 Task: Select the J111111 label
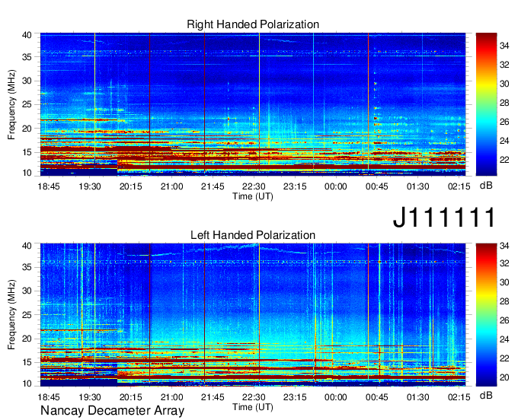pyautogui.click(x=444, y=217)
